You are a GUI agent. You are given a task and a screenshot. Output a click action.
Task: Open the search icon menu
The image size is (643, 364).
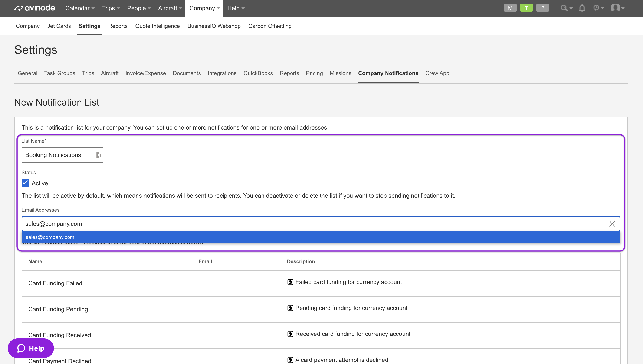click(x=566, y=8)
